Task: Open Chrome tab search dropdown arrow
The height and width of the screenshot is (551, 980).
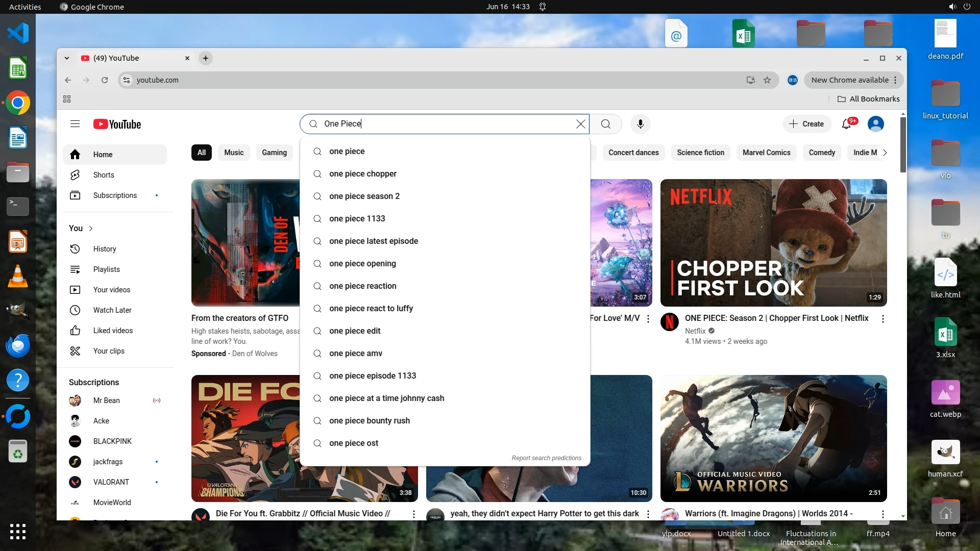Action: click(x=67, y=58)
